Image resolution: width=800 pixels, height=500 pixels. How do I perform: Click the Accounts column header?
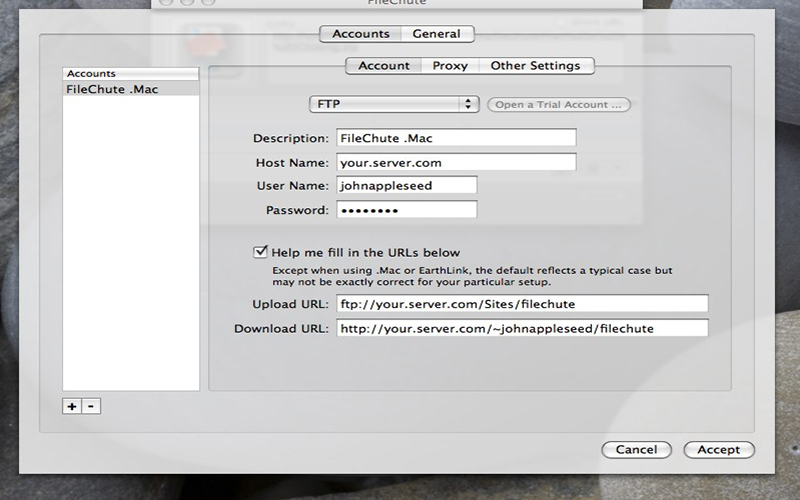click(x=131, y=73)
